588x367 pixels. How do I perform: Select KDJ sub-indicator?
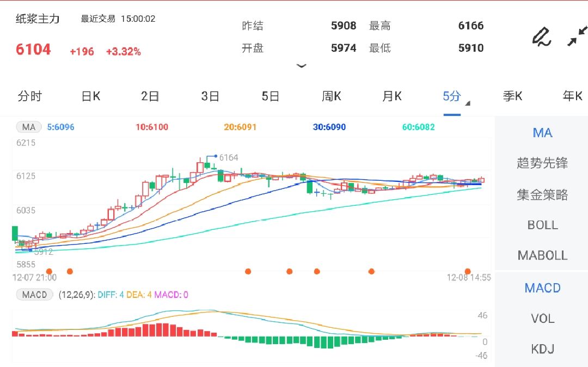click(x=543, y=349)
